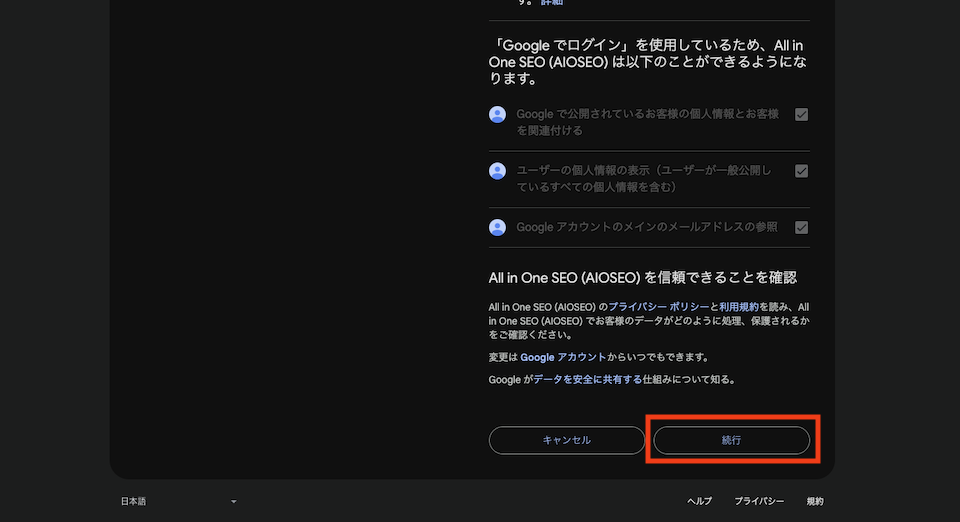Screen dimensions: 960x522
Task: Click profile icon beside 公開されているお客様の個人情報
Action: (x=497, y=114)
